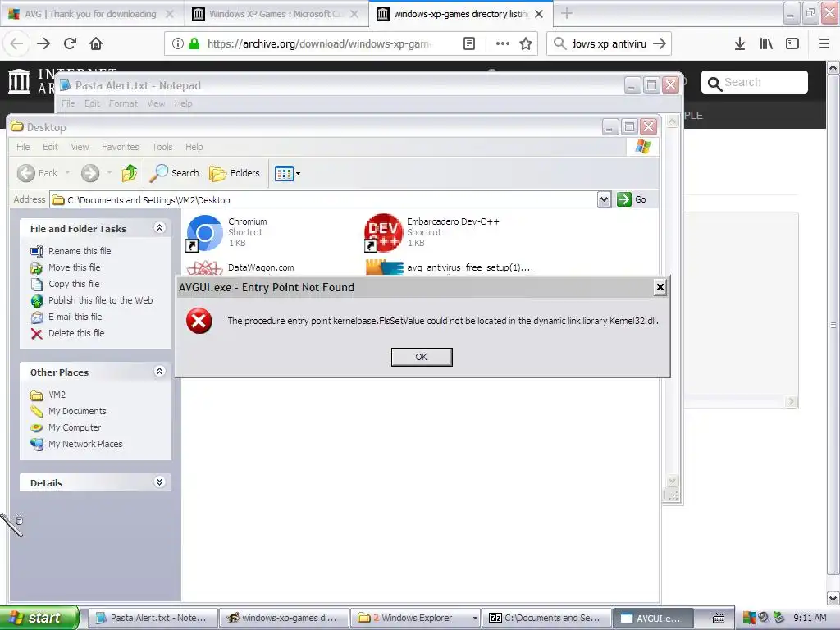Open My Network Places link
Viewport: 840px width, 630px height.
[x=85, y=444]
